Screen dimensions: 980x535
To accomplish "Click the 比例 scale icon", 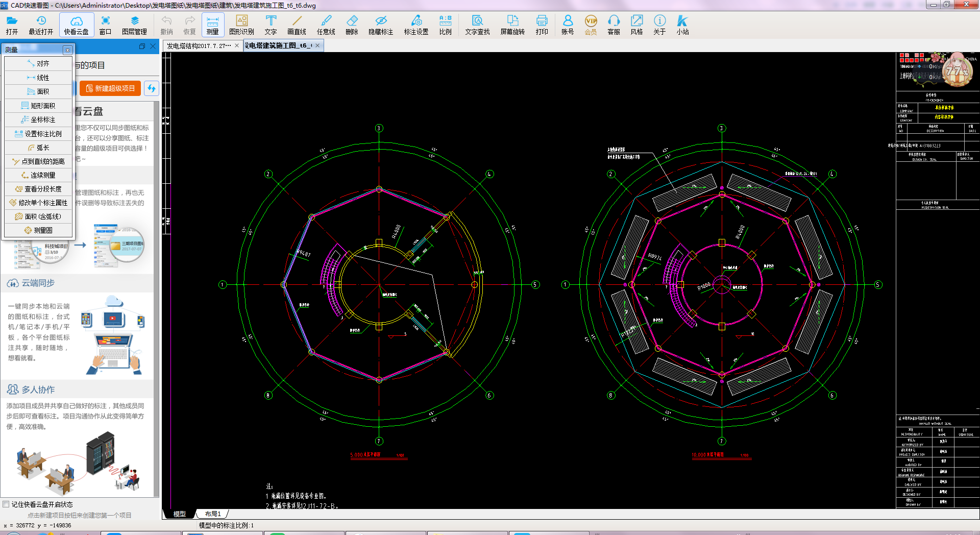I will 446,25.
